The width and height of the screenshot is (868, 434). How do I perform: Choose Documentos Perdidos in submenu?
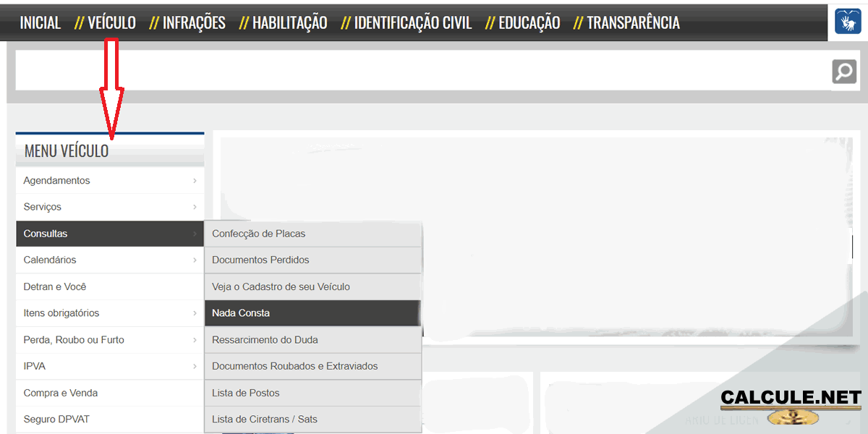click(x=312, y=260)
